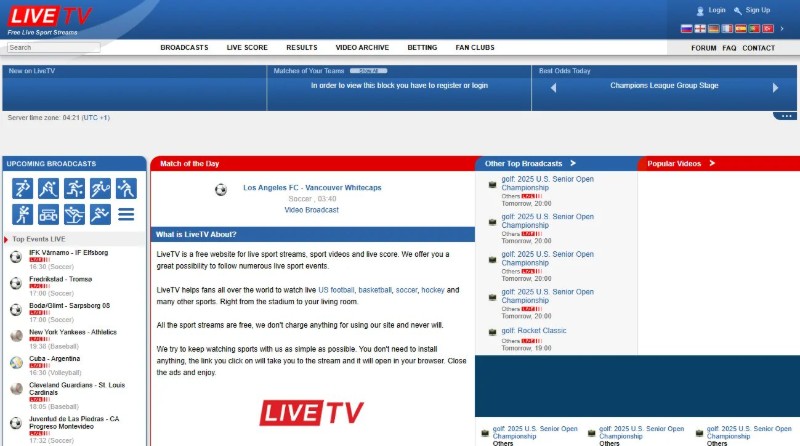800x446 pixels.
Task: Go to the FORUM page
Action: pyautogui.click(x=704, y=48)
